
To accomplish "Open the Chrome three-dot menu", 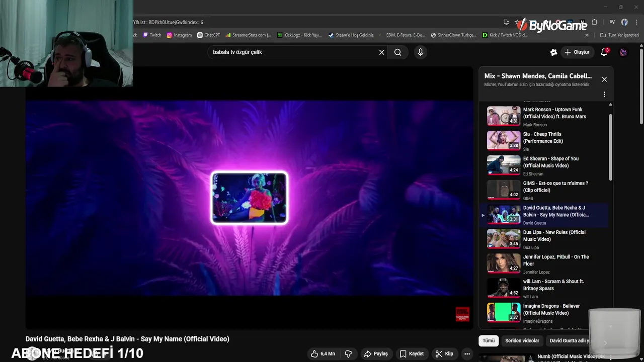I will (636, 22).
